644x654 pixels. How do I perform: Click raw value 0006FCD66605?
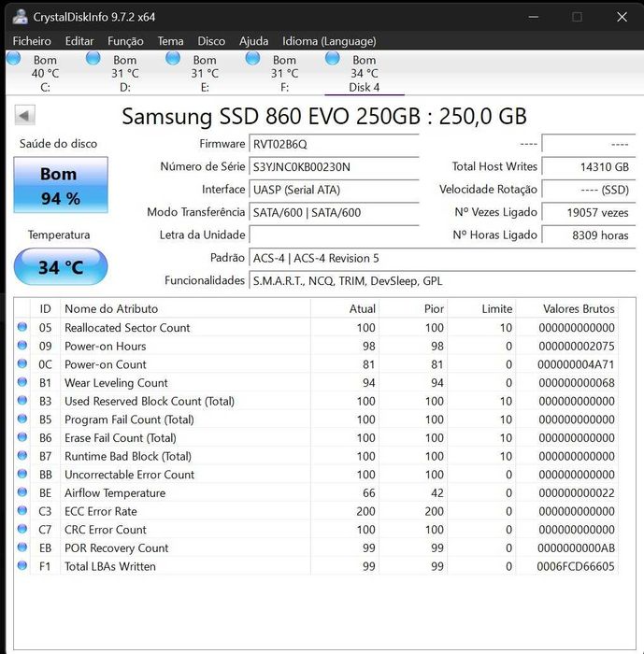[576, 566]
